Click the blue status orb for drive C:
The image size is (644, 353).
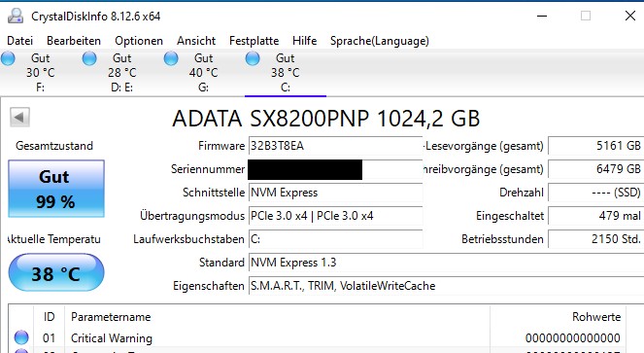coord(253,58)
